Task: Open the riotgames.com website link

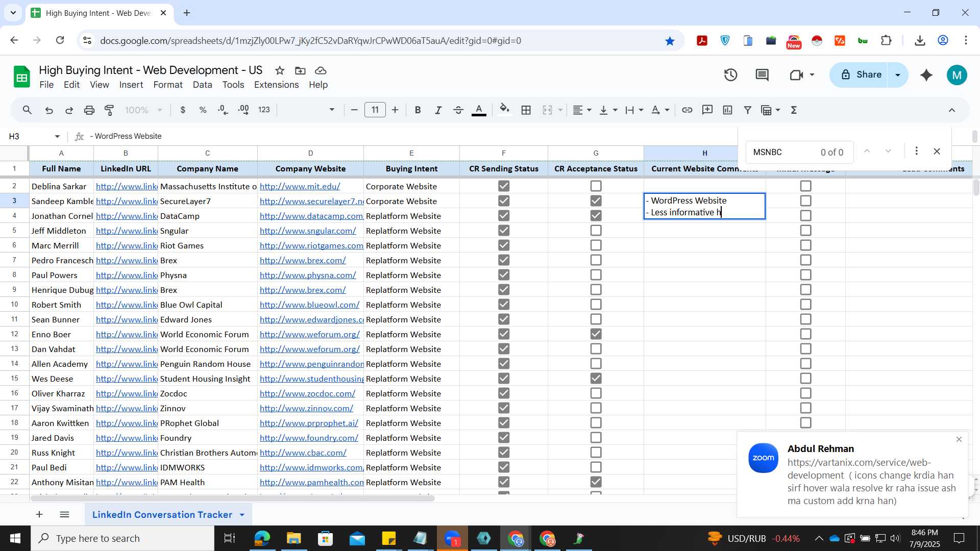Action: point(311,245)
